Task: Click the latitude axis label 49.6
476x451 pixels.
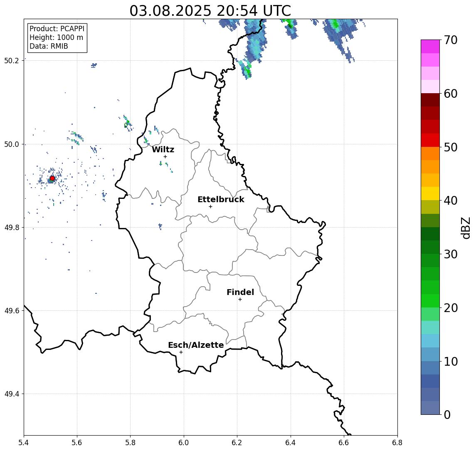Action: point(12,311)
